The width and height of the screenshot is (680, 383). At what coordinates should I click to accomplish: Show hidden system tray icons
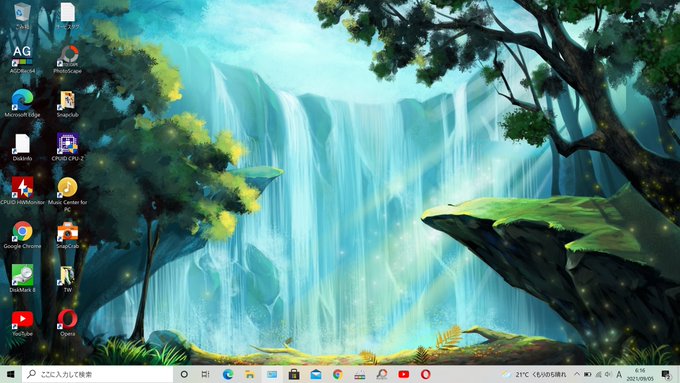pyautogui.click(x=577, y=374)
